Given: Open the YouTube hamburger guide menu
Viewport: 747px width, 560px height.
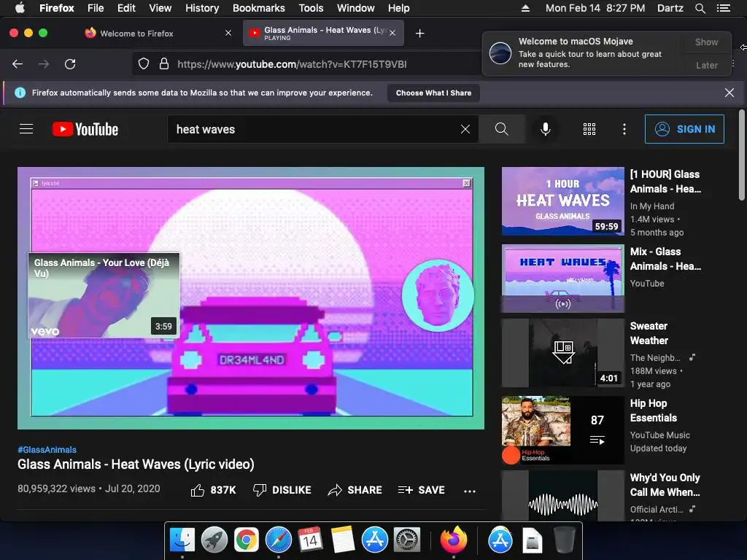Looking at the screenshot, I should coord(26,129).
